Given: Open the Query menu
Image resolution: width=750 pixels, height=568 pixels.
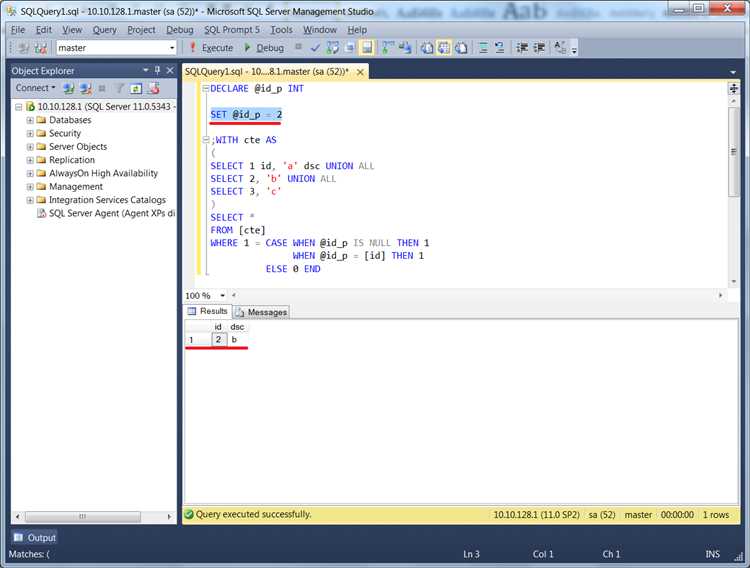Looking at the screenshot, I should click(104, 30).
